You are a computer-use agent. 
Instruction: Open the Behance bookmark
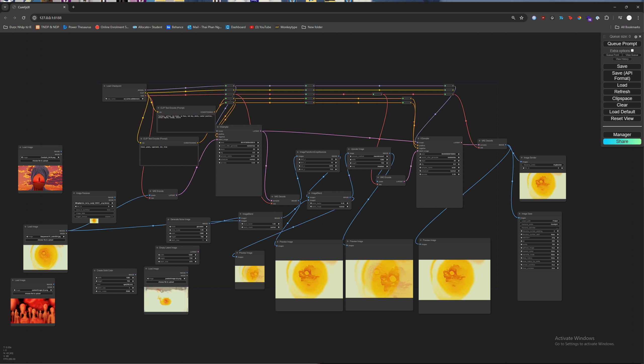click(175, 27)
